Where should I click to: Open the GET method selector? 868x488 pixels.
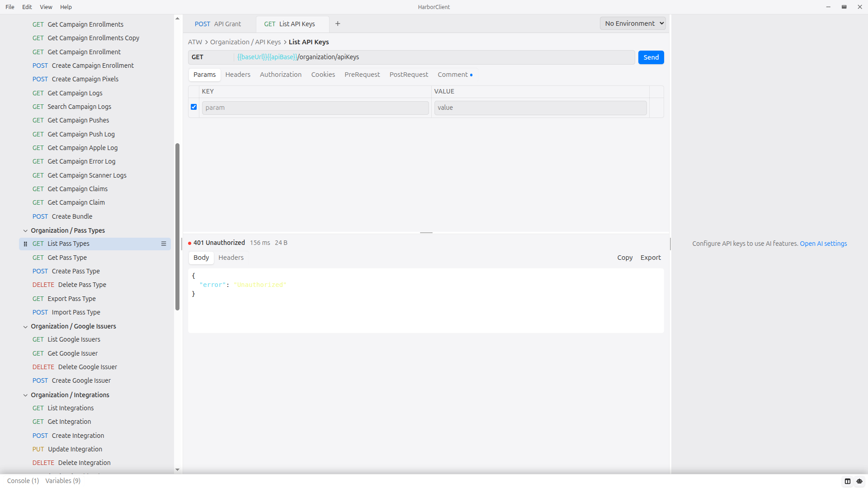211,57
